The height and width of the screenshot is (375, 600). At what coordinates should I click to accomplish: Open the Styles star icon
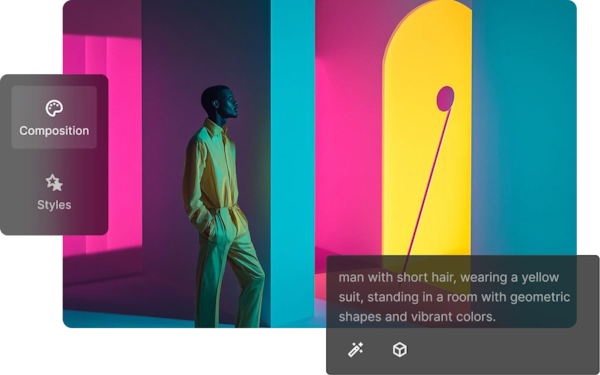click(54, 183)
